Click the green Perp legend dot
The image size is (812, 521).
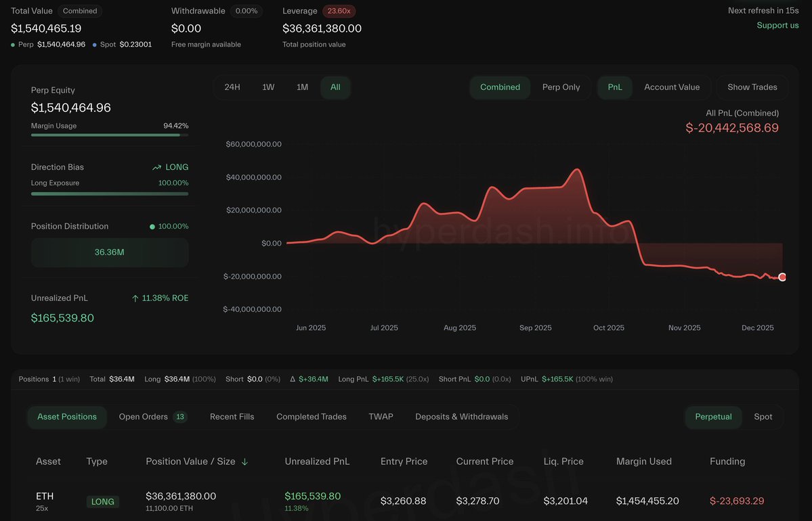[x=13, y=45]
